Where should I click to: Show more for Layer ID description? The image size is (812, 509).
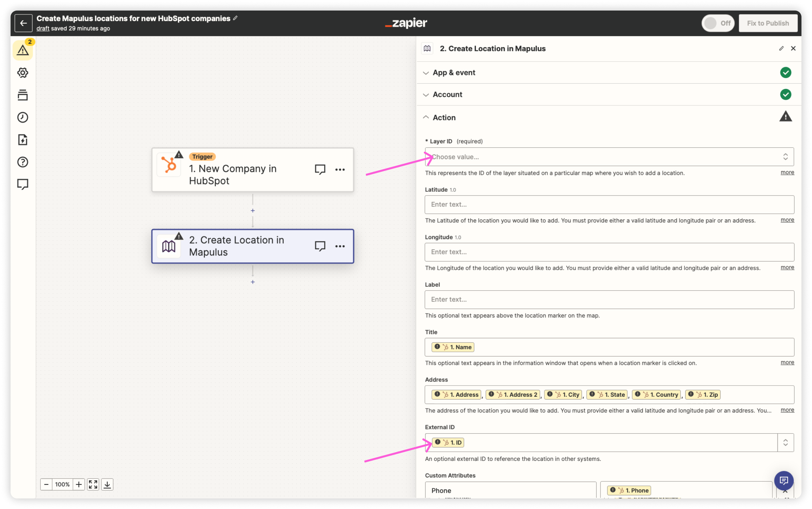pyautogui.click(x=787, y=173)
